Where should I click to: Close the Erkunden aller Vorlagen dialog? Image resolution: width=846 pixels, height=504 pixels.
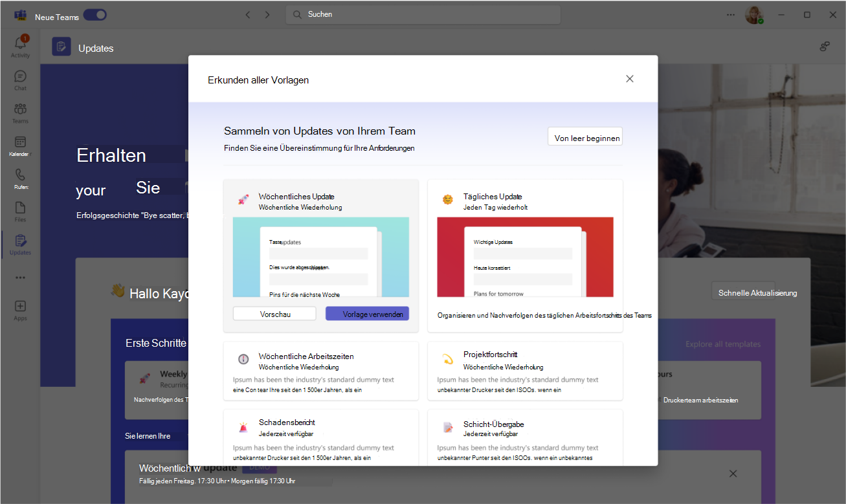(x=630, y=79)
